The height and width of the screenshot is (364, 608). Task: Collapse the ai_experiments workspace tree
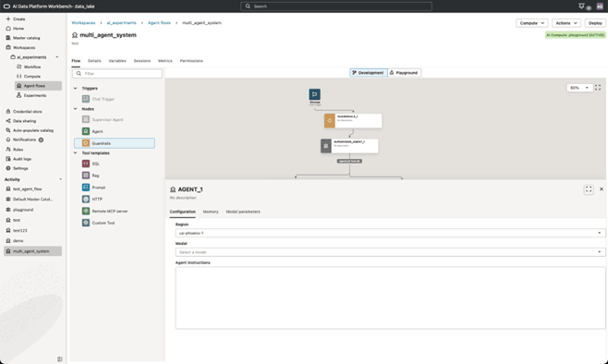[57, 57]
